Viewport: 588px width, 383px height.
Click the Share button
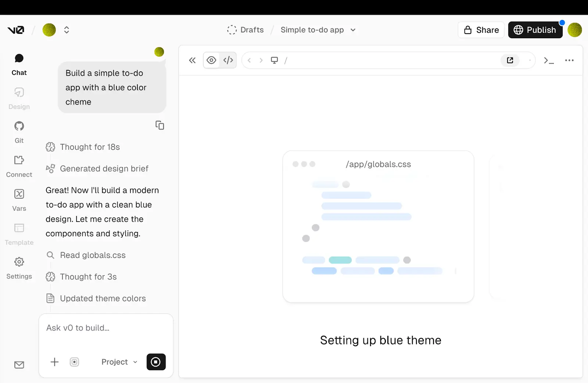click(x=481, y=30)
